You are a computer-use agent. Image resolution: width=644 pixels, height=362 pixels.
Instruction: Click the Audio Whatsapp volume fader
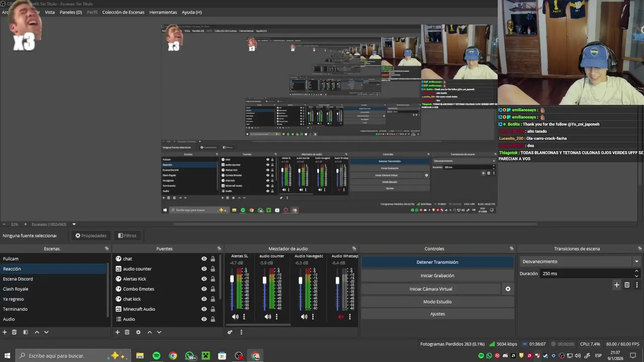[337, 280]
